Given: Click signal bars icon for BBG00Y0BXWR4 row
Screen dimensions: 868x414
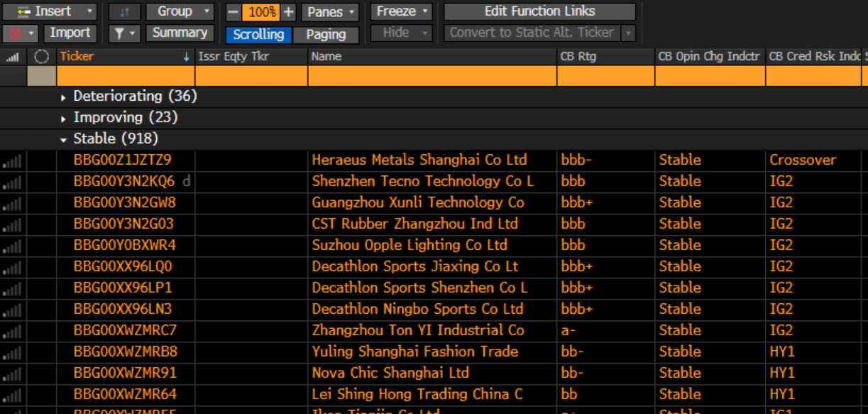Looking at the screenshot, I should click(x=12, y=246).
